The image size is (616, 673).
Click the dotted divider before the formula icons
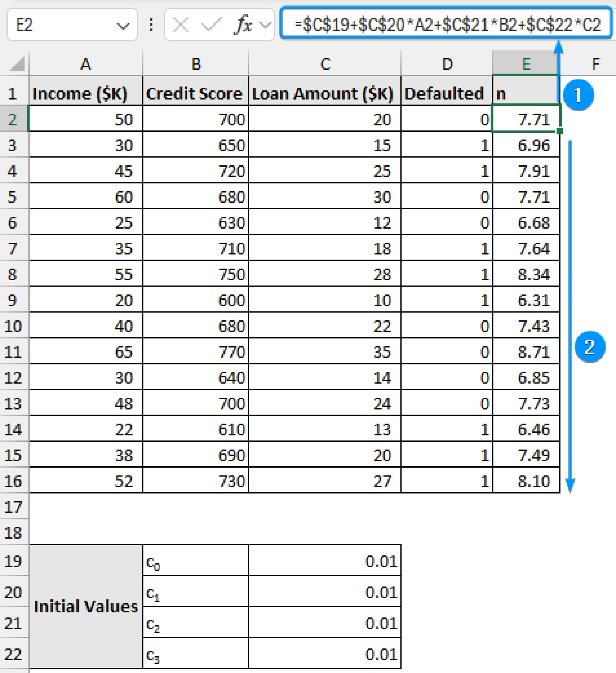coord(150,25)
